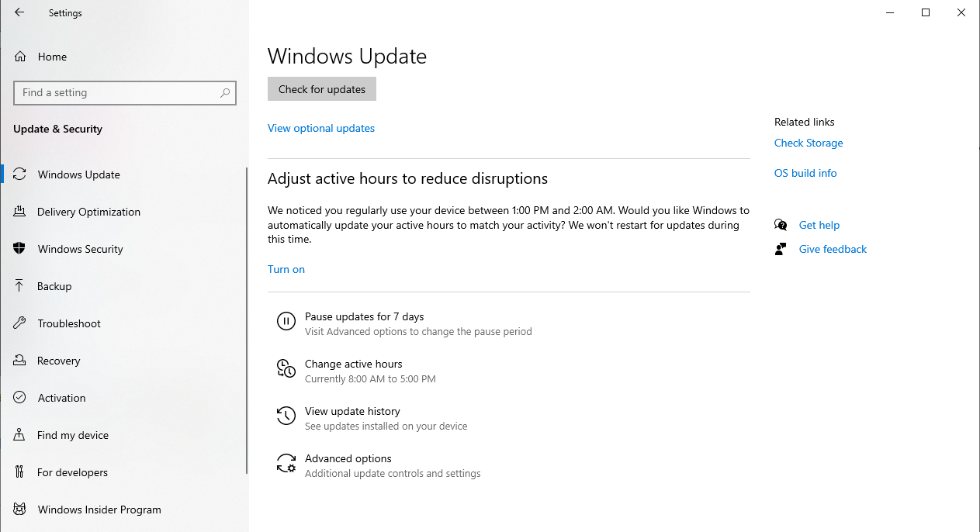This screenshot has height=532, width=980.
Task: Open Advanced options entry
Action: 348,458
